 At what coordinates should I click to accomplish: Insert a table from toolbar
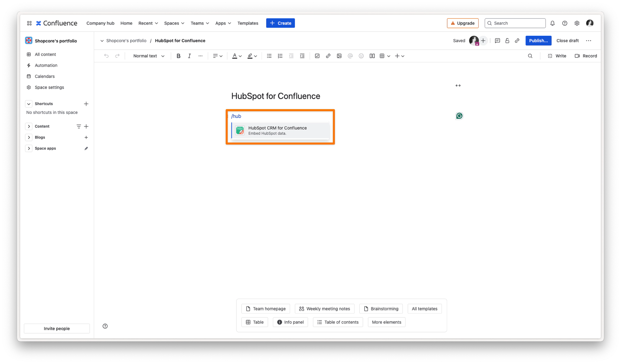click(382, 56)
